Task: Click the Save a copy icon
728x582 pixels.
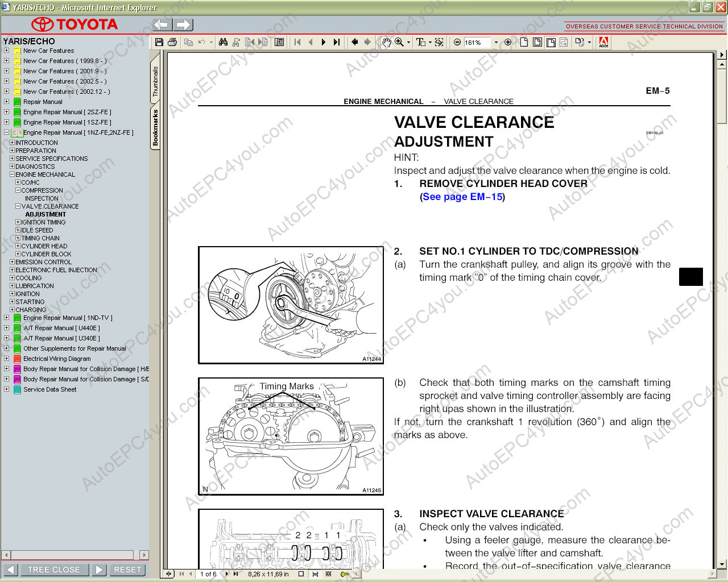Action: 159,42
